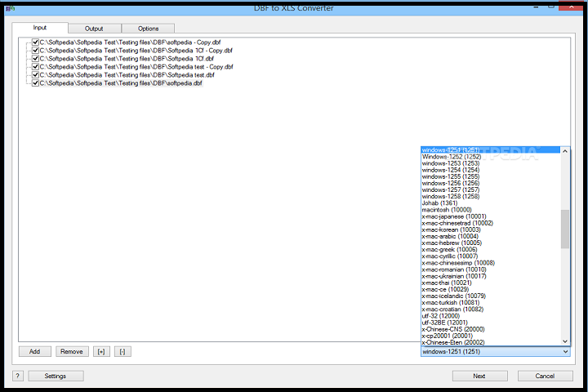Collapse the windows-1251 encoding combo box
588x392 pixels.
[x=565, y=351]
